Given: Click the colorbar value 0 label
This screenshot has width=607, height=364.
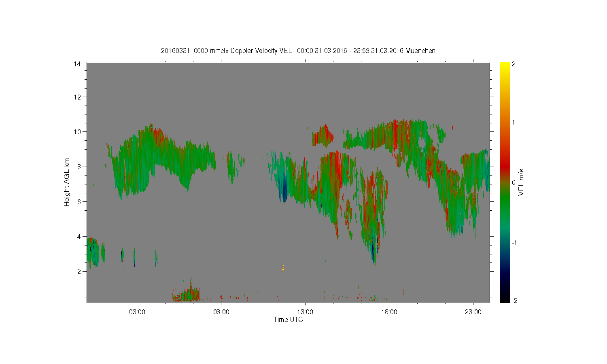Looking at the screenshot, I should pos(514,182).
